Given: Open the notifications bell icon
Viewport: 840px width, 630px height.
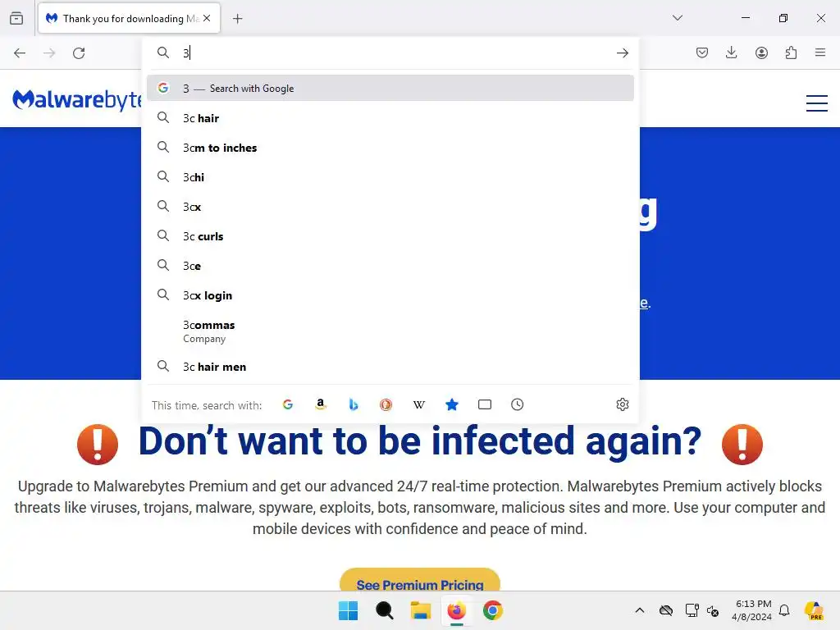Looking at the screenshot, I should (784, 610).
